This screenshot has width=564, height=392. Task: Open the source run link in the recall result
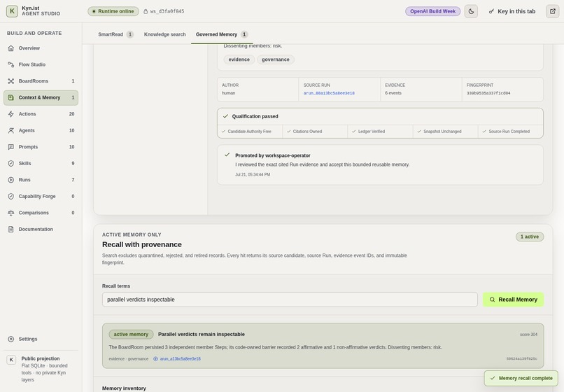tap(181, 359)
